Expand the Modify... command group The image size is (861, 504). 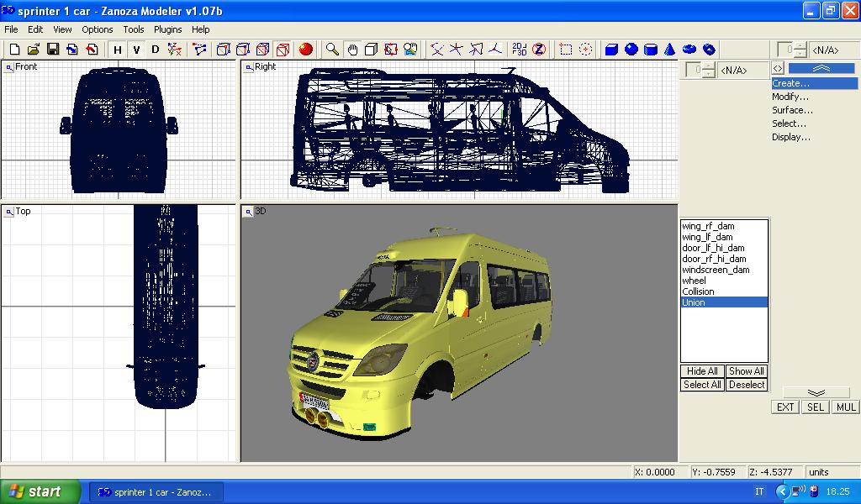(790, 97)
